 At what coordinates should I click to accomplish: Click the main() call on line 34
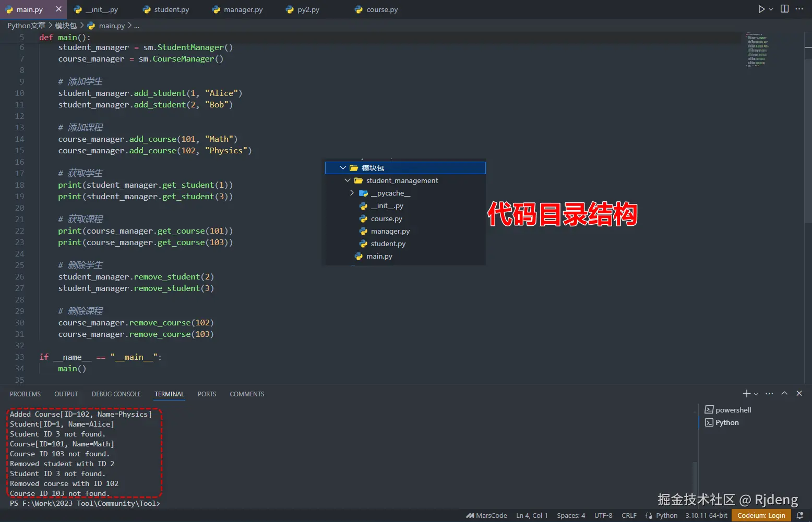72,369
